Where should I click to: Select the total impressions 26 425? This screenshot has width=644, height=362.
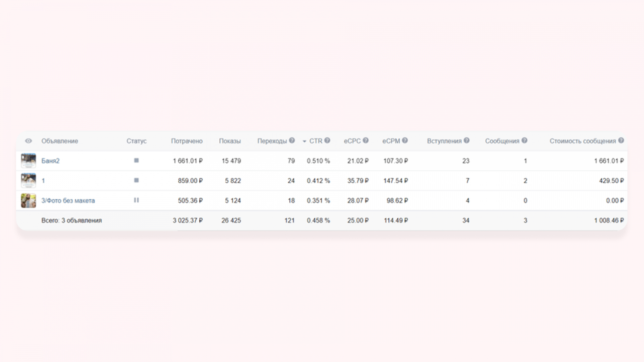coord(231,220)
